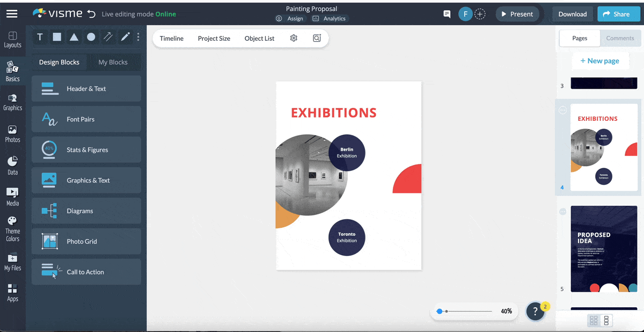This screenshot has width=644, height=332.
Task: Select the Text tool in the toolbar
Action: (x=39, y=37)
